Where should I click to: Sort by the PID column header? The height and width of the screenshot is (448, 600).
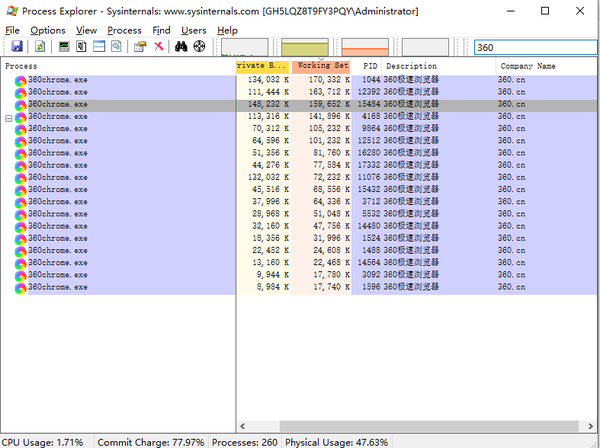click(x=367, y=66)
